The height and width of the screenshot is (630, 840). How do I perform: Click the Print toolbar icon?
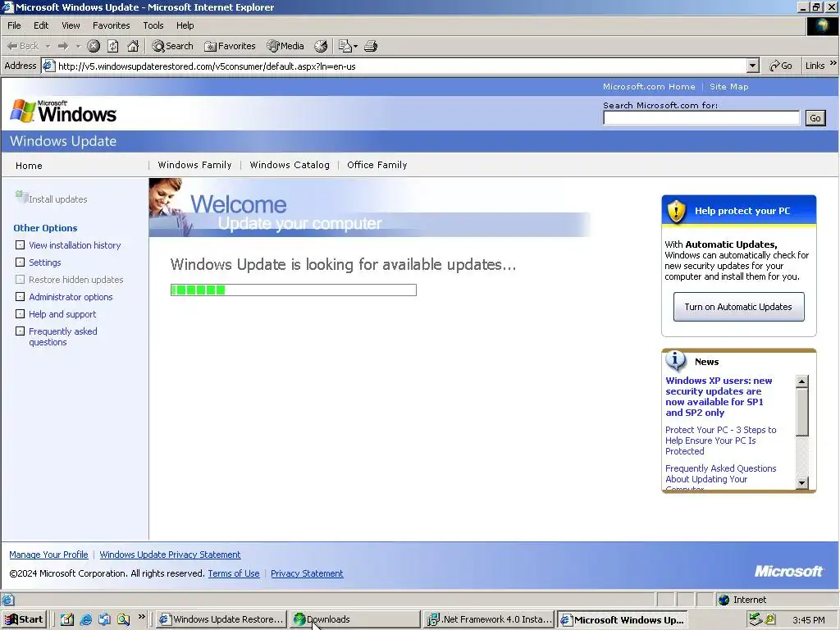click(371, 46)
